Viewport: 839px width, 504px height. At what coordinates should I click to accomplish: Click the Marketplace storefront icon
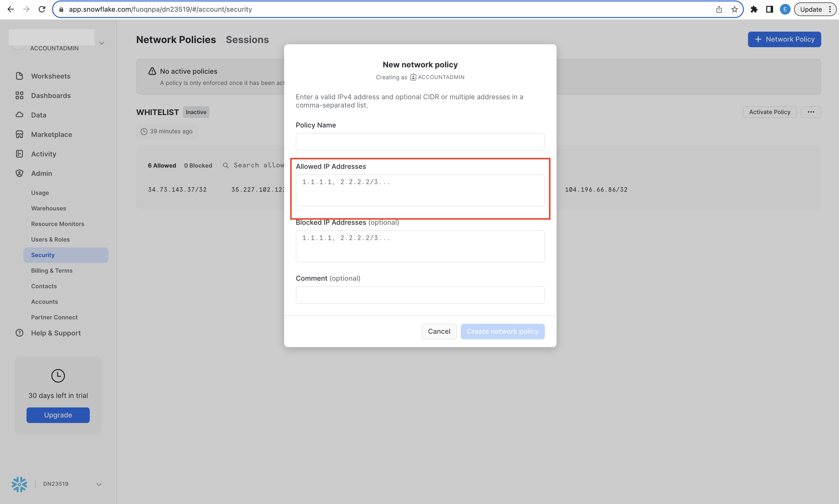pos(19,135)
